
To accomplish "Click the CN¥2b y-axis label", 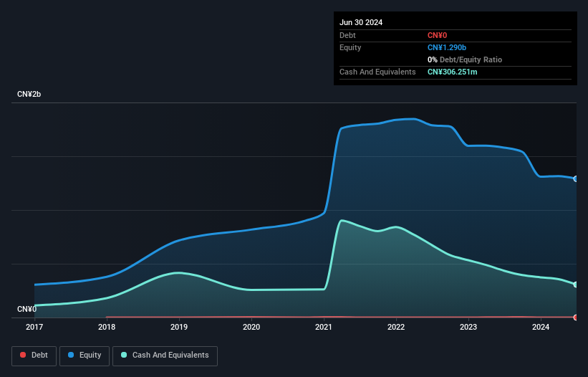I will (29, 94).
